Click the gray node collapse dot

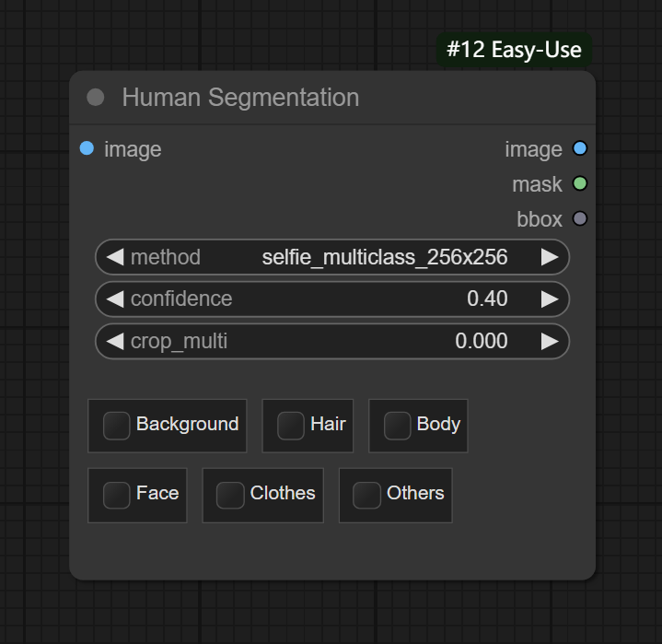point(95,98)
